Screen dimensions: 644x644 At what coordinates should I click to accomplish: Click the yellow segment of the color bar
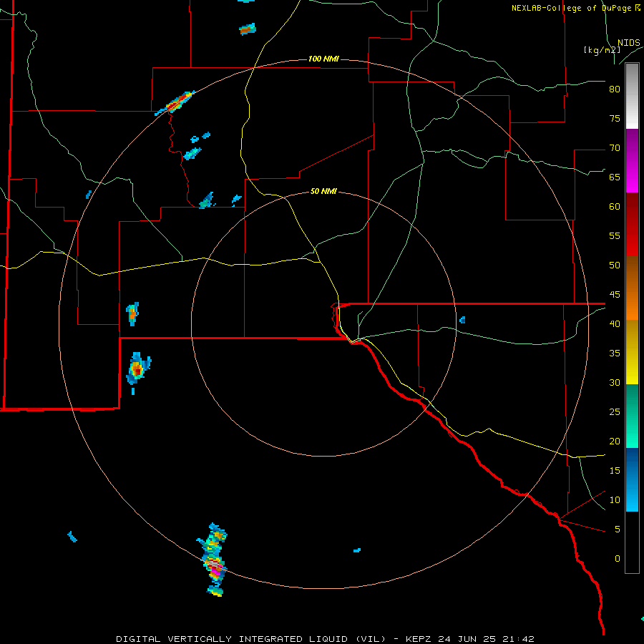(632, 352)
